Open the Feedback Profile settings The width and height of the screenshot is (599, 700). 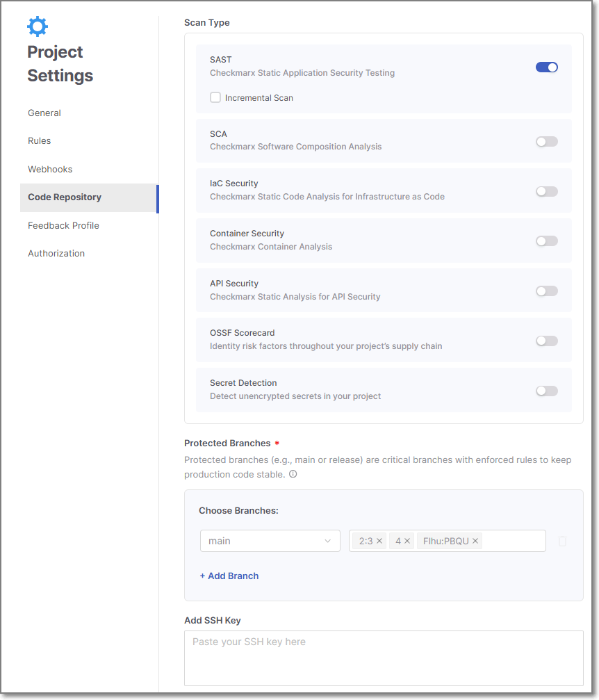63,226
